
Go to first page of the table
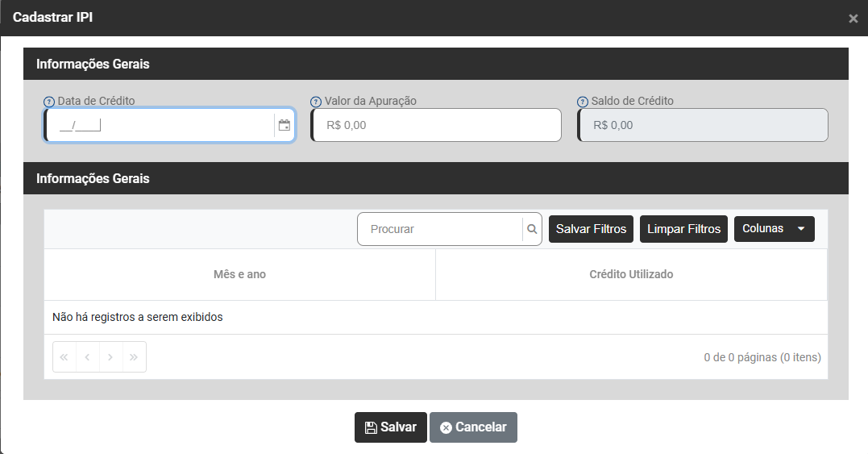tap(64, 357)
